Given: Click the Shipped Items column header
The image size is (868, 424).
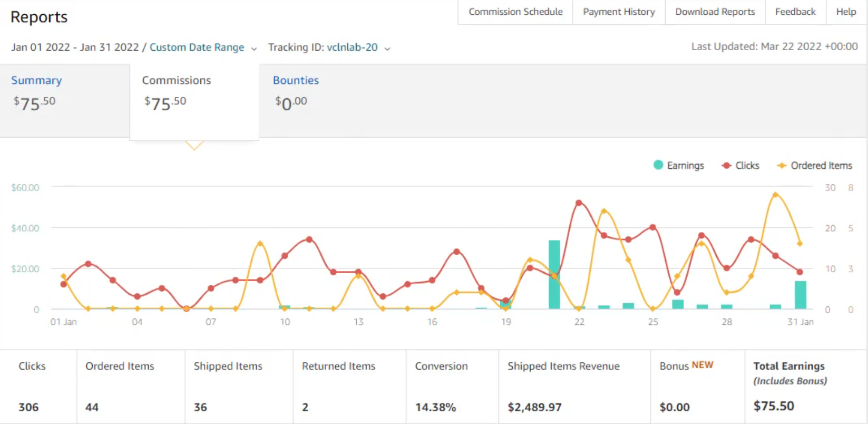Looking at the screenshot, I should (x=228, y=366).
